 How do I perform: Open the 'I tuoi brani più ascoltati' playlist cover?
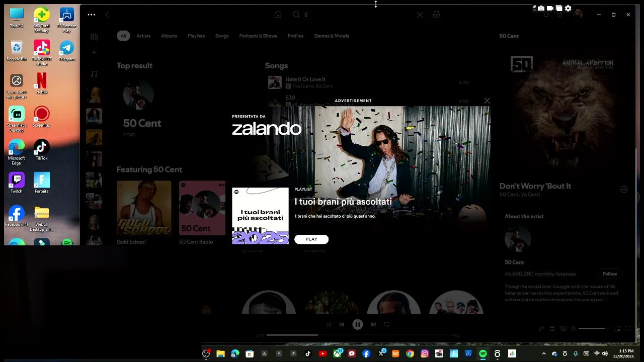pyautogui.click(x=260, y=216)
